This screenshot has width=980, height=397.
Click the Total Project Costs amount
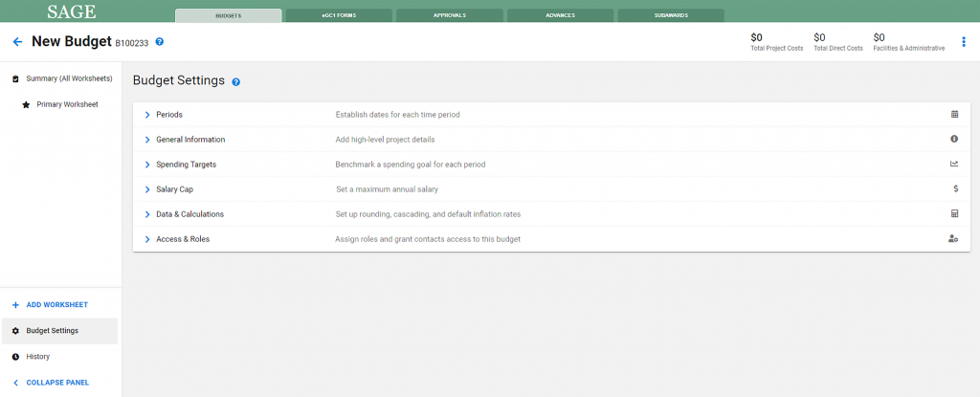point(756,37)
